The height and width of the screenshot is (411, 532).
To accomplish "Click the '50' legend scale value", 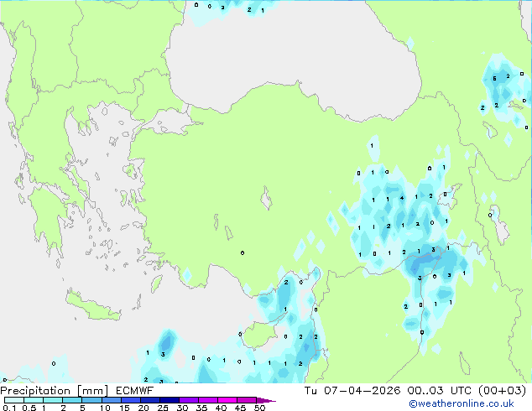I will coord(260,408).
